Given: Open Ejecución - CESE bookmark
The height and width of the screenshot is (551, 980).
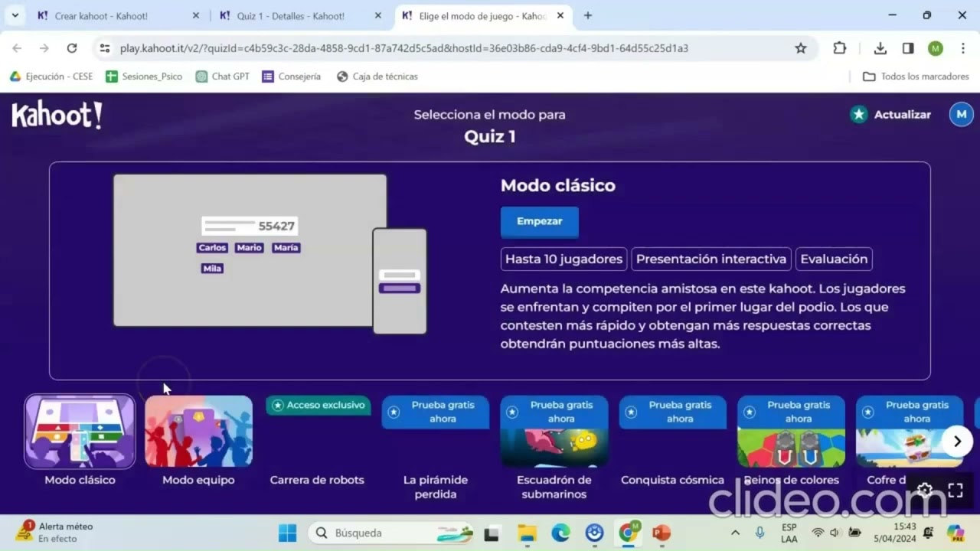Looking at the screenshot, I should point(51,77).
